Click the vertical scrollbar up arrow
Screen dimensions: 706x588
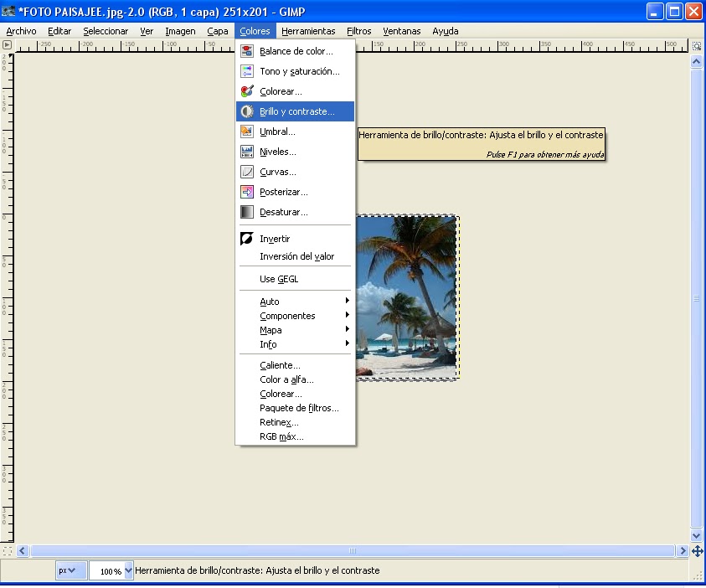(697, 61)
